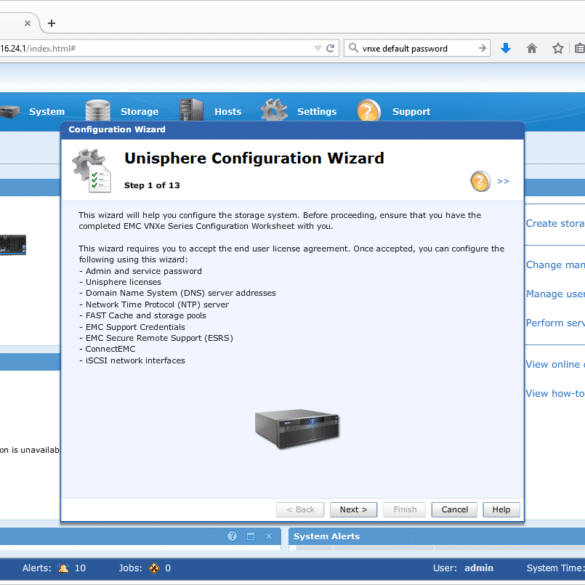
Task: Go to the browser home page
Action: tap(532, 48)
